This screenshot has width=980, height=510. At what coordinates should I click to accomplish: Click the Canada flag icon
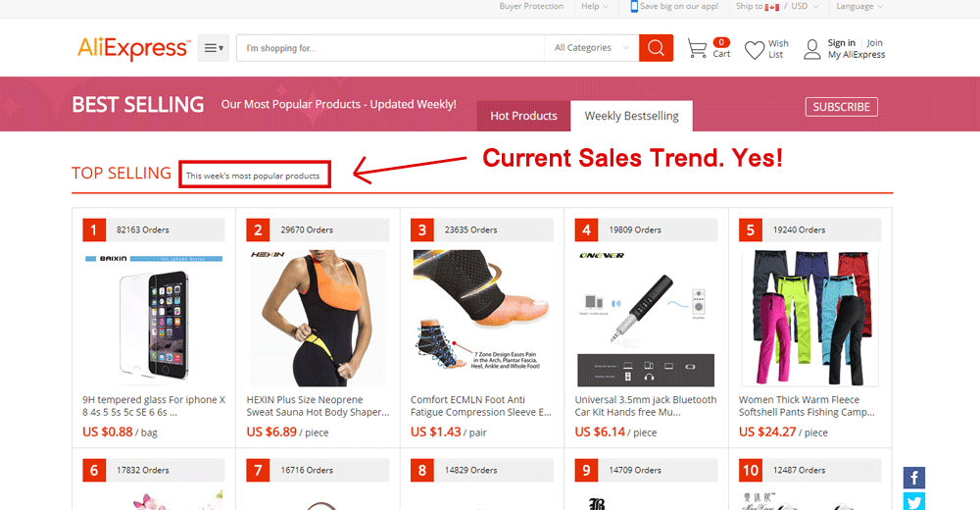click(772, 7)
